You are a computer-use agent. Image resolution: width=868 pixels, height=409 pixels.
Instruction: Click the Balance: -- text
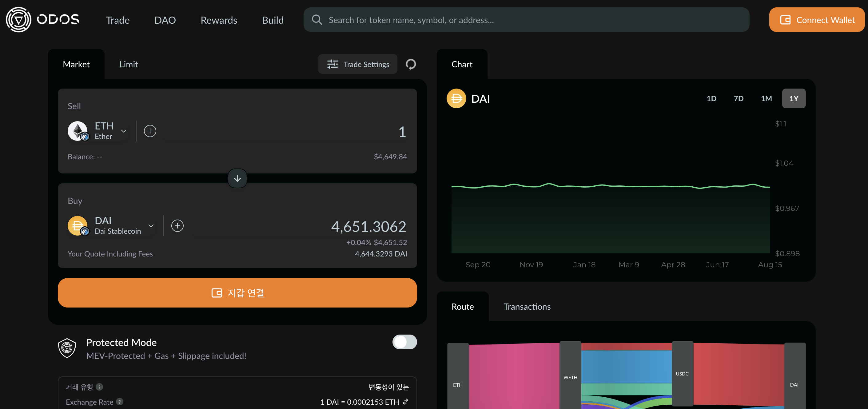pyautogui.click(x=85, y=157)
